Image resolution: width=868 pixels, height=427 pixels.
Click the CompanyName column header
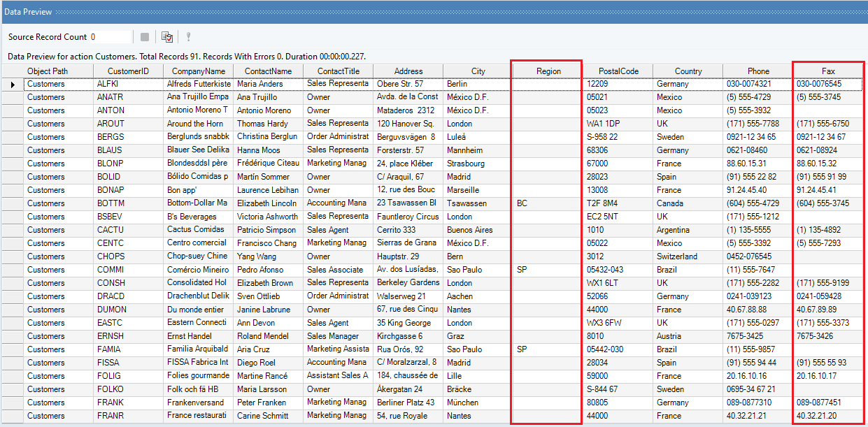[x=198, y=71]
